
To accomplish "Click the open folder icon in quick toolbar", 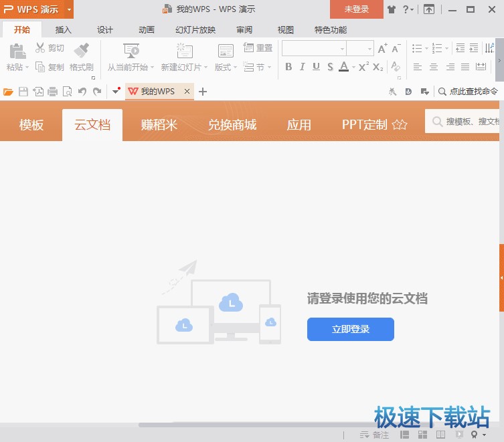I will click(x=9, y=92).
